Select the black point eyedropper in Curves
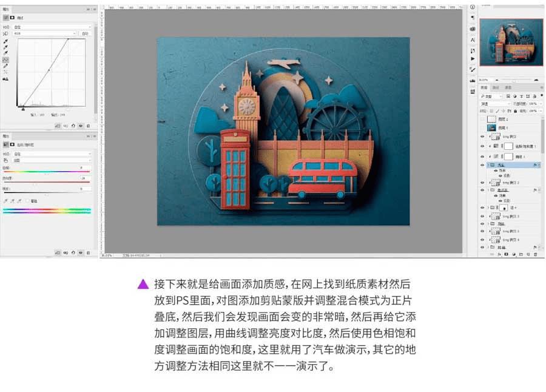The width and height of the screenshot is (546, 392). [5, 41]
